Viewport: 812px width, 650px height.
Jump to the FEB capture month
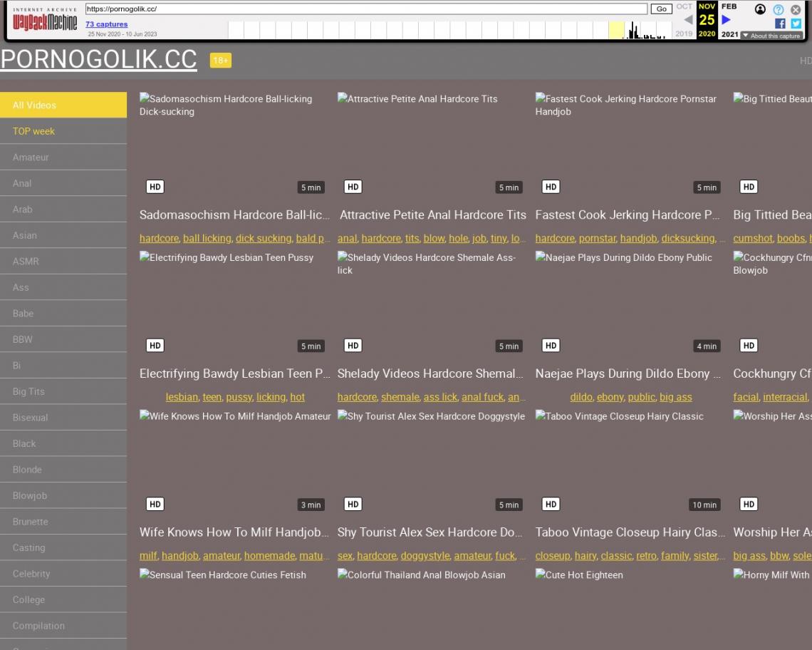(x=729, y=6)
